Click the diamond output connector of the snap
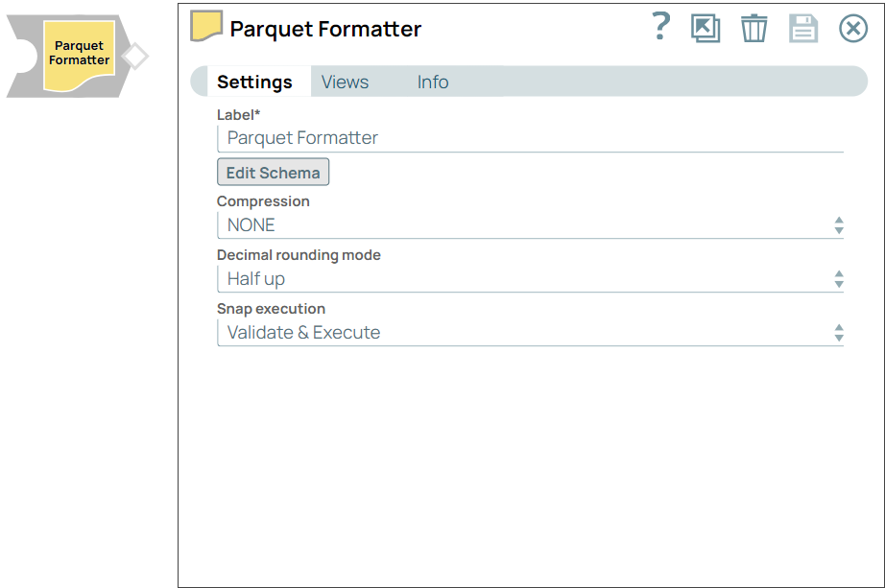The image size is (885, 588). (x=135, y=57)
